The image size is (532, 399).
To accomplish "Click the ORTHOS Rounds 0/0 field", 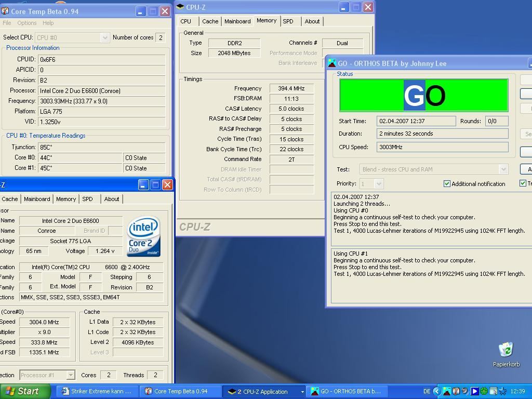I will (x=496, y=121).
